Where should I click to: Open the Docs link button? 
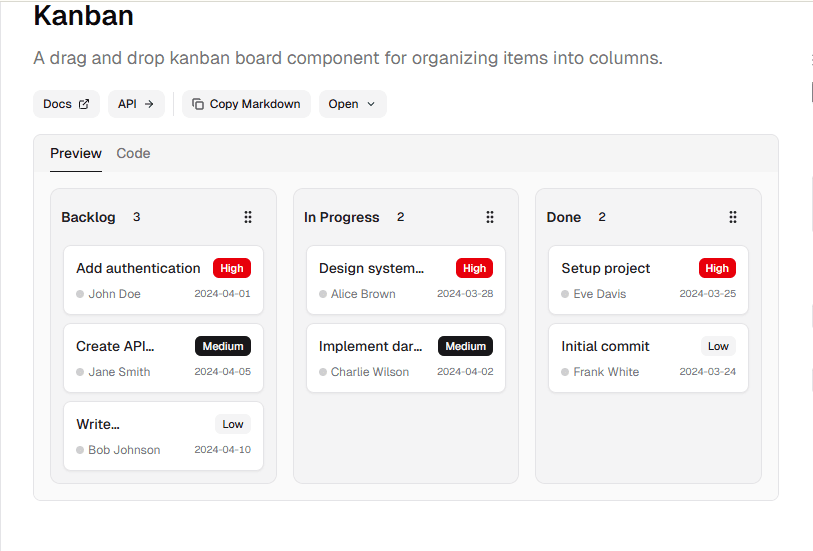pyautogui.click(x=66, y=104)
